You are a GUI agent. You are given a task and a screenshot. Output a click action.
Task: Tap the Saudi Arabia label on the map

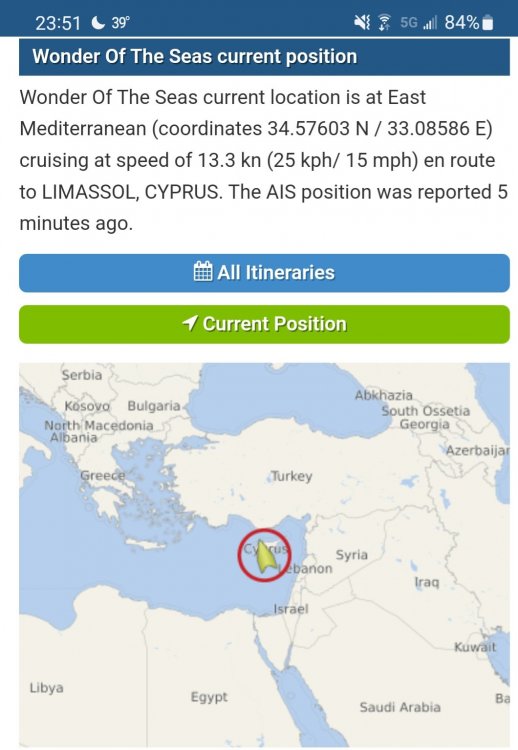pyautogui.click(x=400, y=707)
